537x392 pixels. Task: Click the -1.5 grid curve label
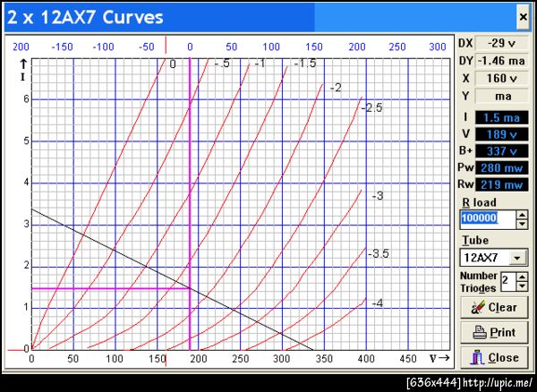pyautogui.click(x=305, y=64)
